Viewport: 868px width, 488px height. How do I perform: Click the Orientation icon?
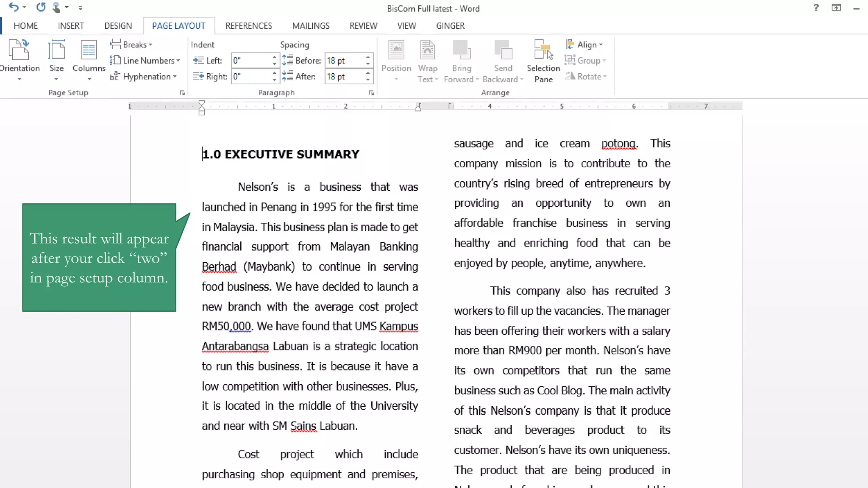19,50
